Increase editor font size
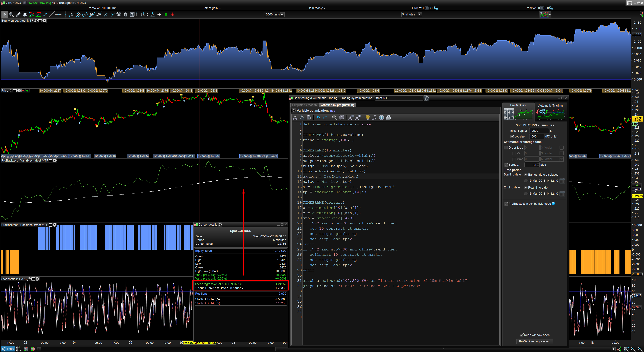This screenshot has height=352, width=644. [358, 117]
